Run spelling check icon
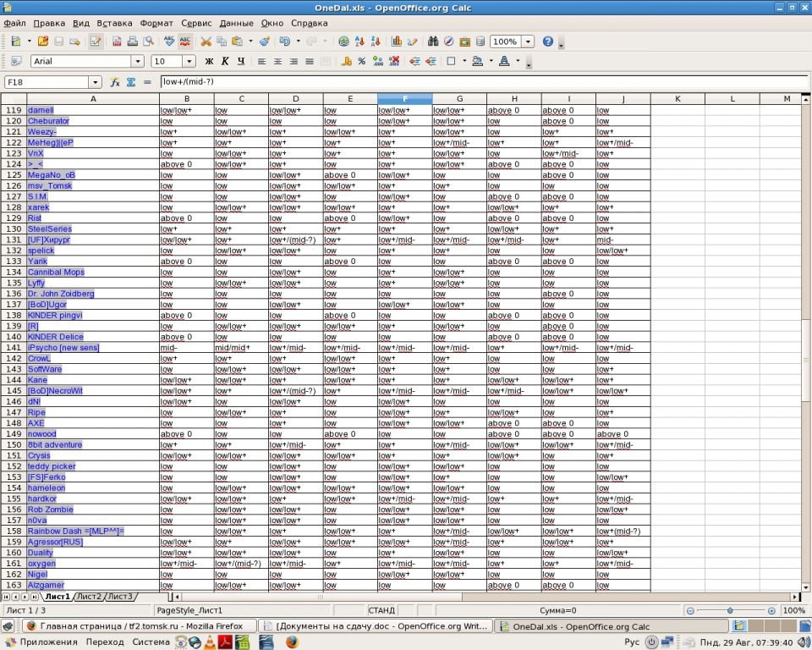Image resolution: width=812 pixels, height=650 pixels. click(x=169, y=41)
